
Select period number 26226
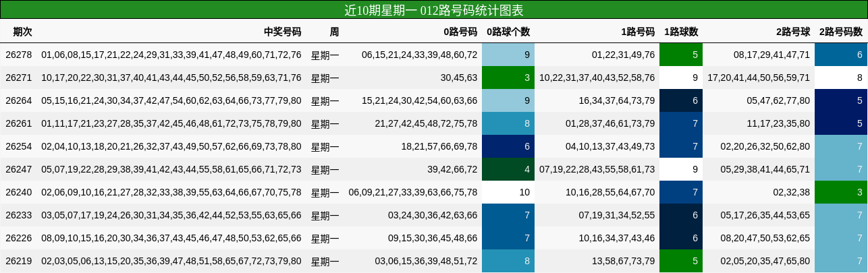click(x=18, y=238)
